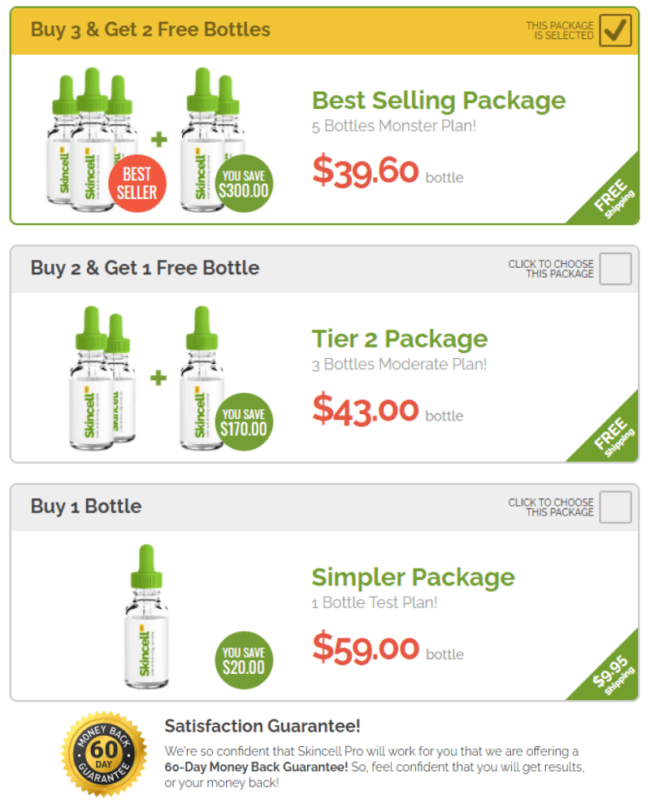650x812 pixels.
Task: Click the Satisfaction Guarantee heading
Action: [x=262, y=726]
